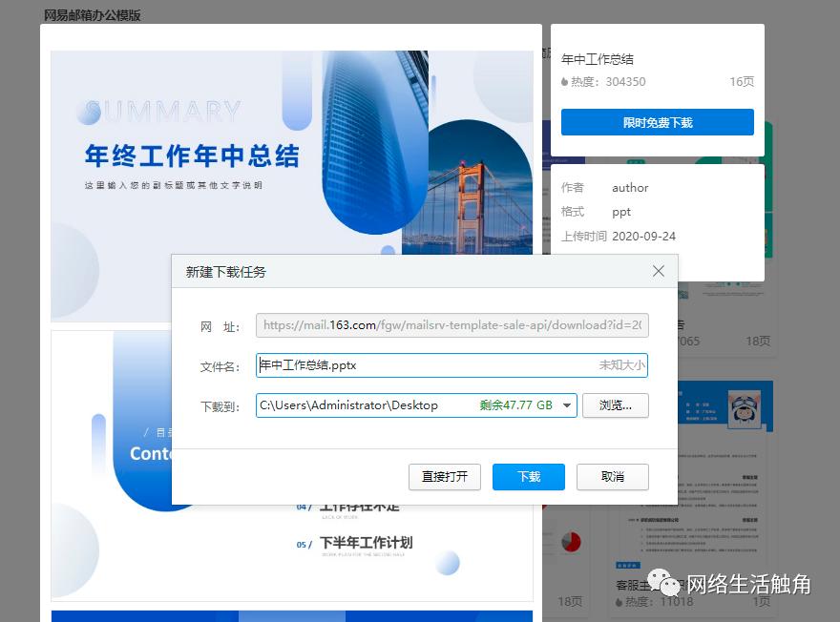Click the pie chart template thumbnail

click(x=571, y=541)
